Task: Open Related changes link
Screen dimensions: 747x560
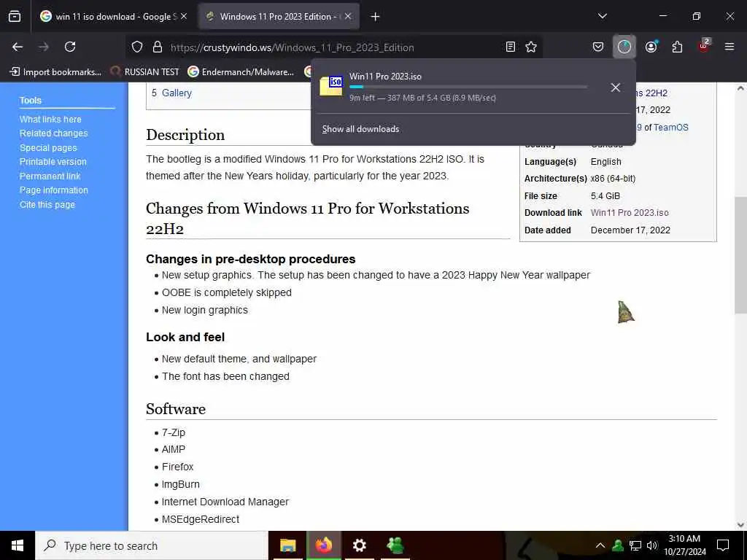Action: (x=54, y=133)
